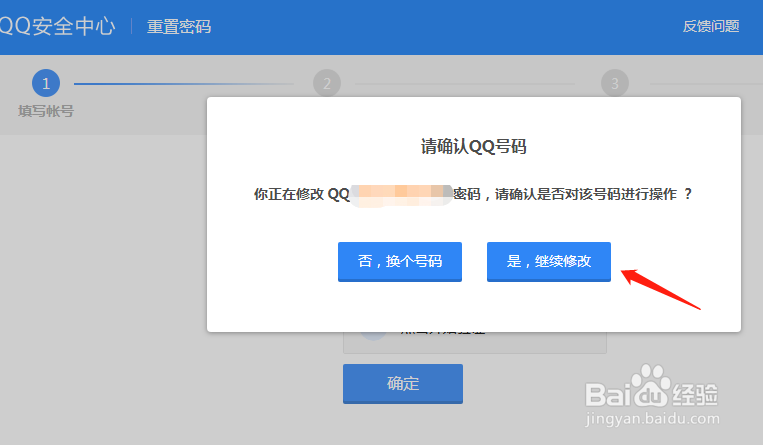Choose 否，换个号码 button
763x445 pixels.
click(400, 261)
